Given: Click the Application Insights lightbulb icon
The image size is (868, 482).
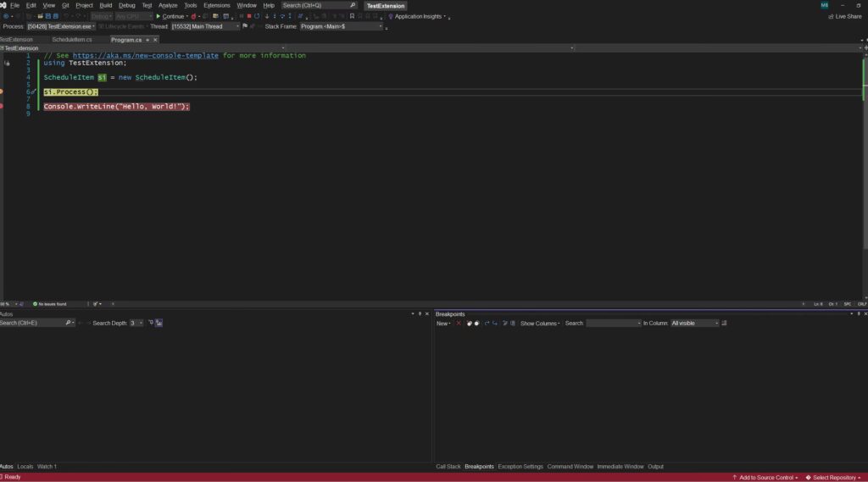Looking at the screenshot, I should tap(391, 16).
